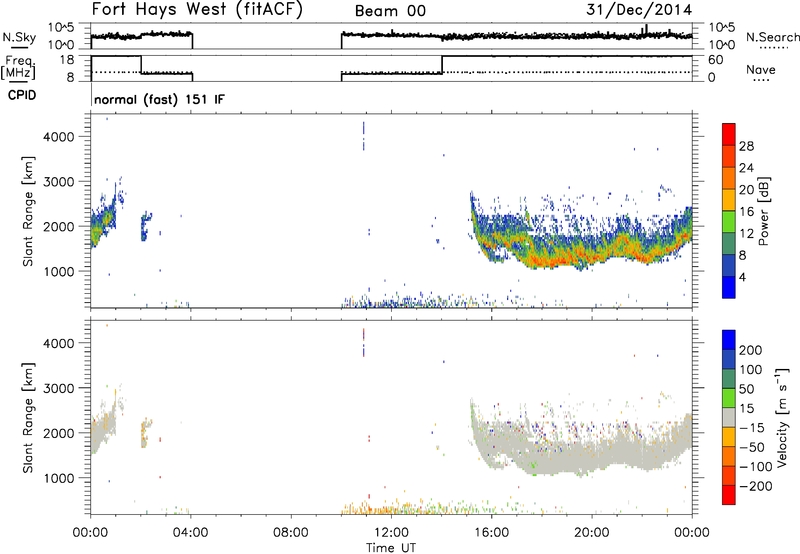Click the "28" value on Power colorbar
The height and width of the screenshot is (554, 800).
[x=746, y=146]
